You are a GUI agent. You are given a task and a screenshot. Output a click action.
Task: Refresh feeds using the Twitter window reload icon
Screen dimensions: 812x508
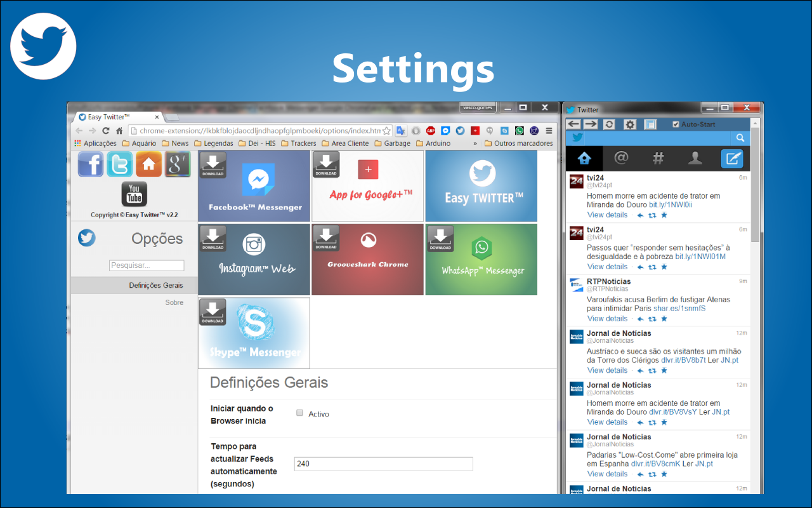point(609,124)
